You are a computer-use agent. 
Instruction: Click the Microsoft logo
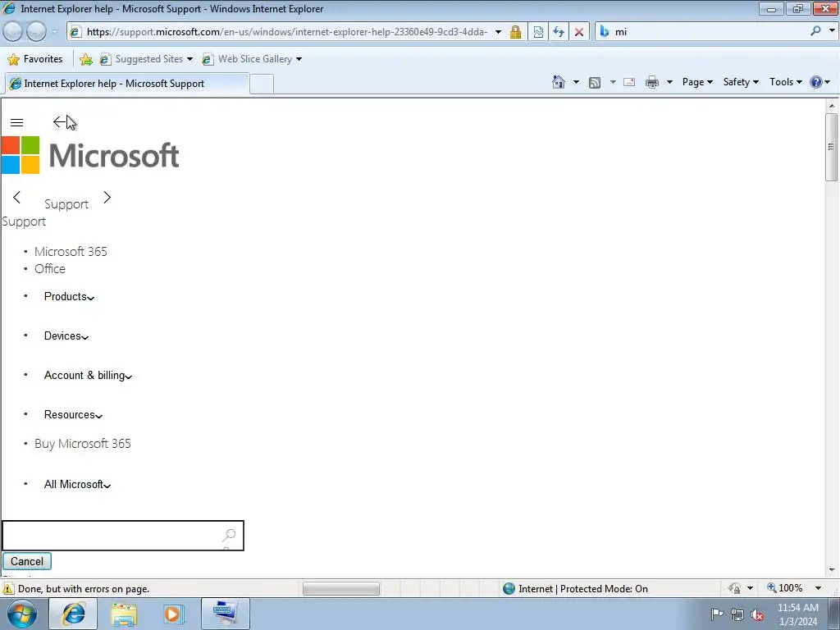tap(90, 155)
